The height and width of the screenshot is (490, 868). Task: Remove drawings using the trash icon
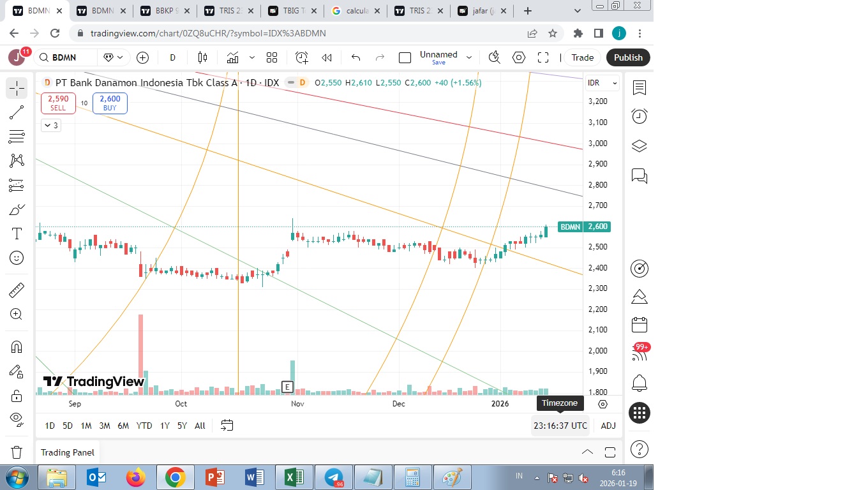(17, 452)
